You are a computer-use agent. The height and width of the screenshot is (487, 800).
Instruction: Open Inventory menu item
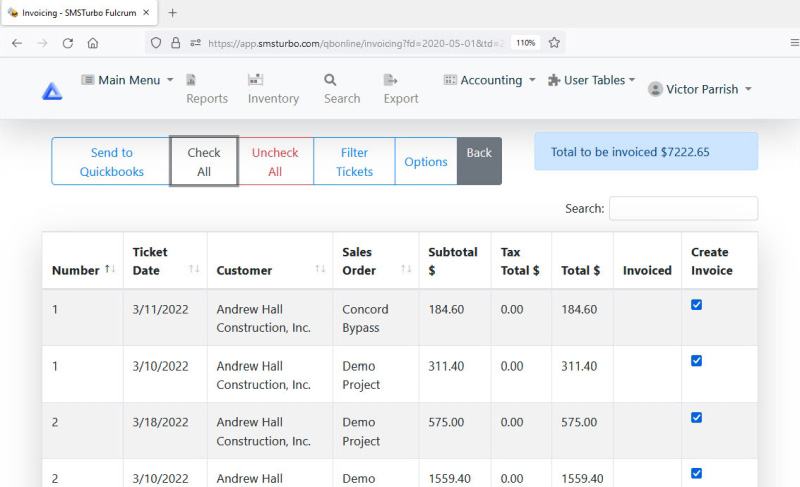(x=273, y=99)
